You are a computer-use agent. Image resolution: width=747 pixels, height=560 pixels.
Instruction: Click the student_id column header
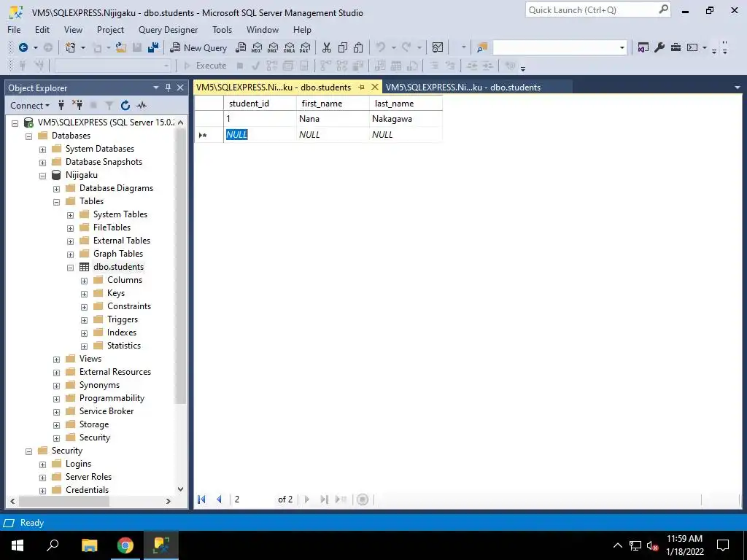pyautogui.click(x=260, y=104)
